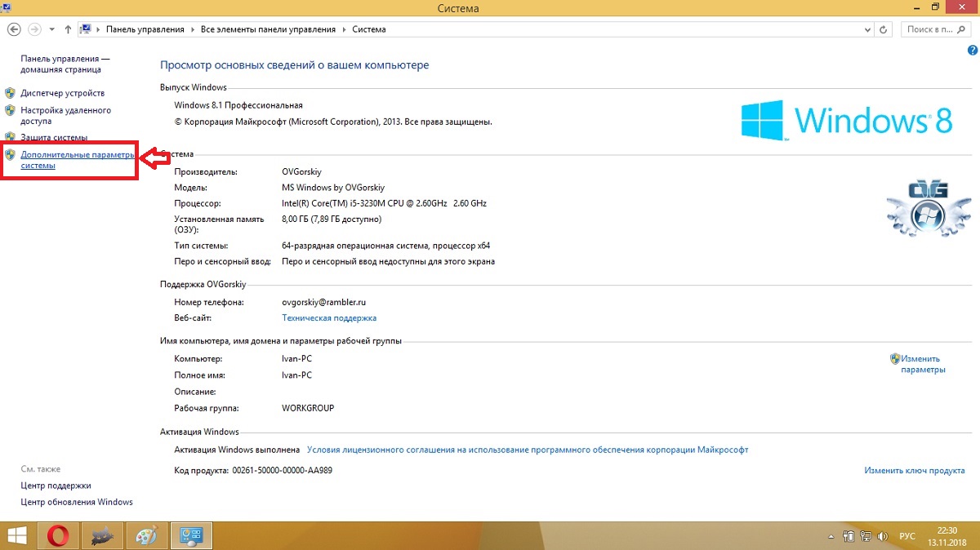Image resolution: width=980 pixels, height=550 pixels.
Task: Select Все элементы панели управления breadcrumb
Action: [268, 29]
